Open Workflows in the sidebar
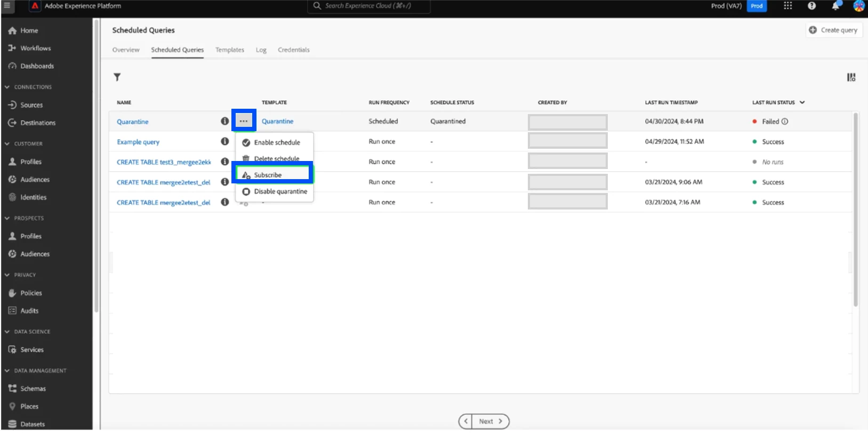The width and height of the screenshot is (868, 435). (29, 48)
